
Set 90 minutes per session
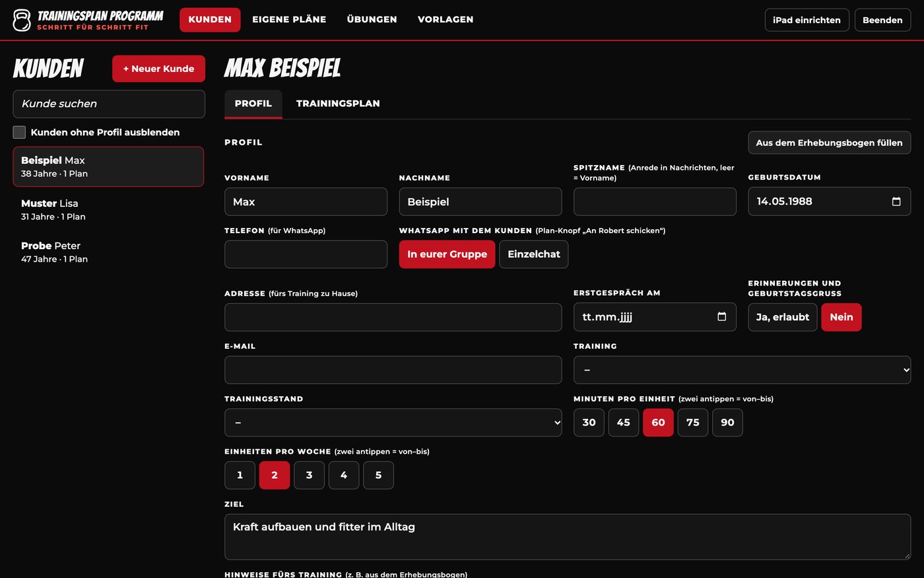click(x=727, y=423)
